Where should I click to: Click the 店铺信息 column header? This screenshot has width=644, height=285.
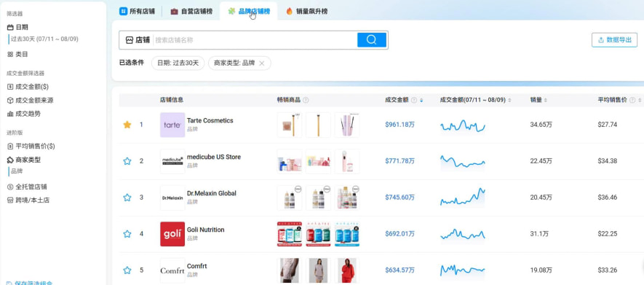pyautogui.click(x=172, y=100)
